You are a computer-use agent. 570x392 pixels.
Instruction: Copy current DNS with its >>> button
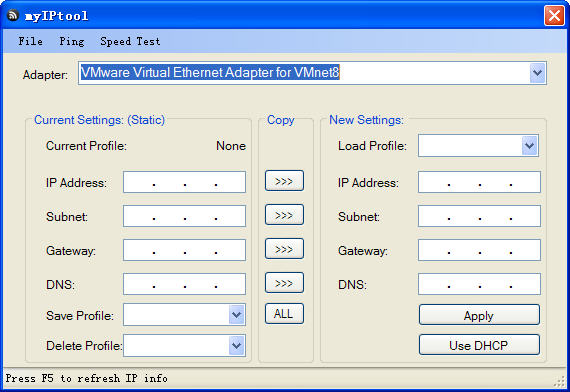284,283
